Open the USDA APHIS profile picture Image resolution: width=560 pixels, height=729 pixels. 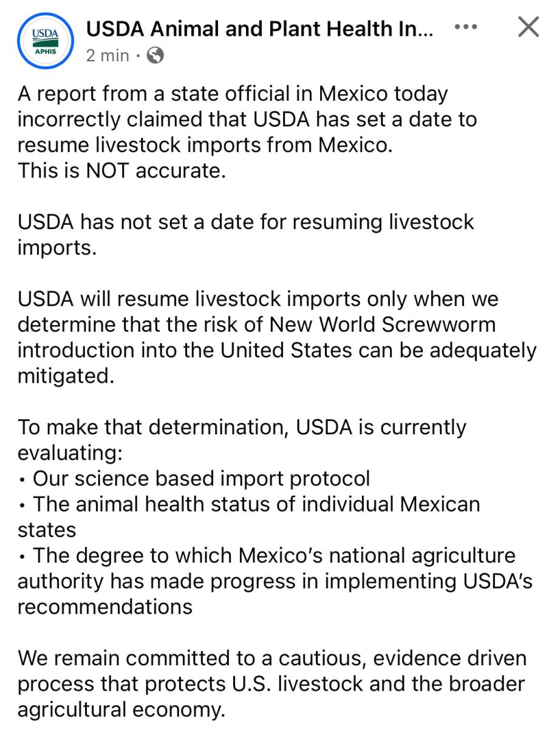coord(45,41)
